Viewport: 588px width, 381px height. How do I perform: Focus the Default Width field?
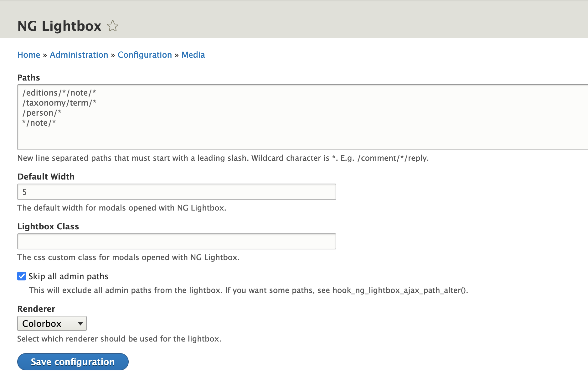[x=177, y=192]
